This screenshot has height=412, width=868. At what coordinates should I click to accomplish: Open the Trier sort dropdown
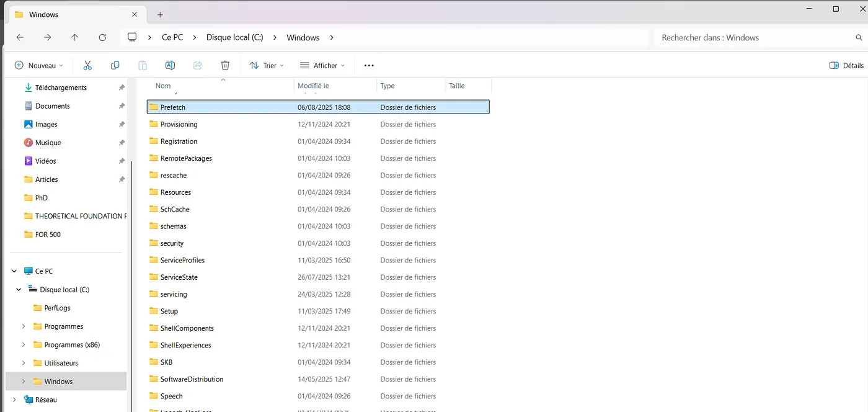click(x=267, y=65)
